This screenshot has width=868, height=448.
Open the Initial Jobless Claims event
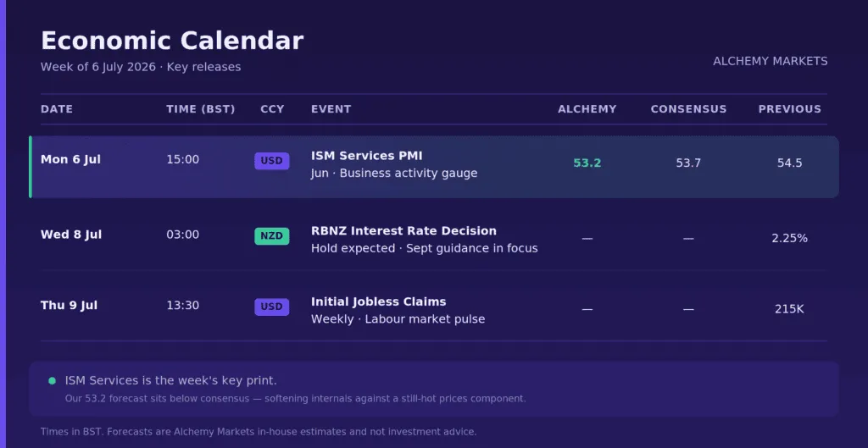point(379,301)
